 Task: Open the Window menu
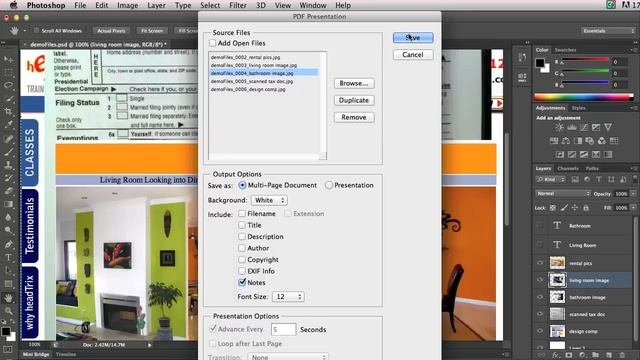[x=313, y=5]
